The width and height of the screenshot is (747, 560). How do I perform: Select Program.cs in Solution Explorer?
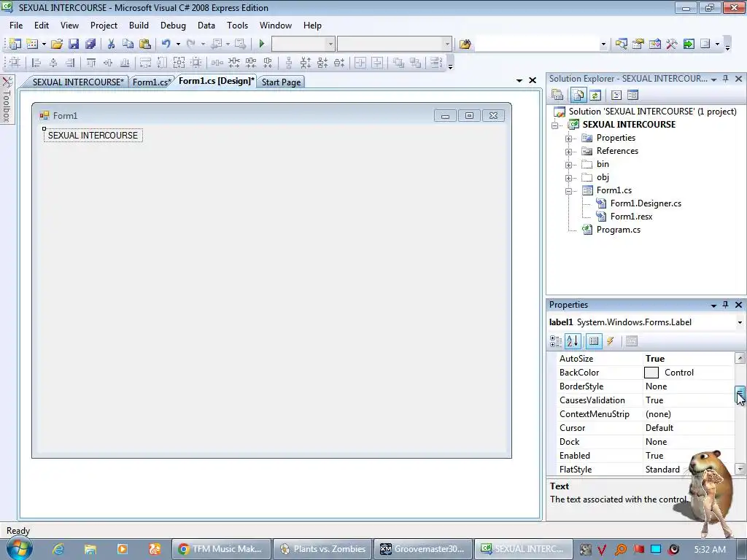point(619,230)
